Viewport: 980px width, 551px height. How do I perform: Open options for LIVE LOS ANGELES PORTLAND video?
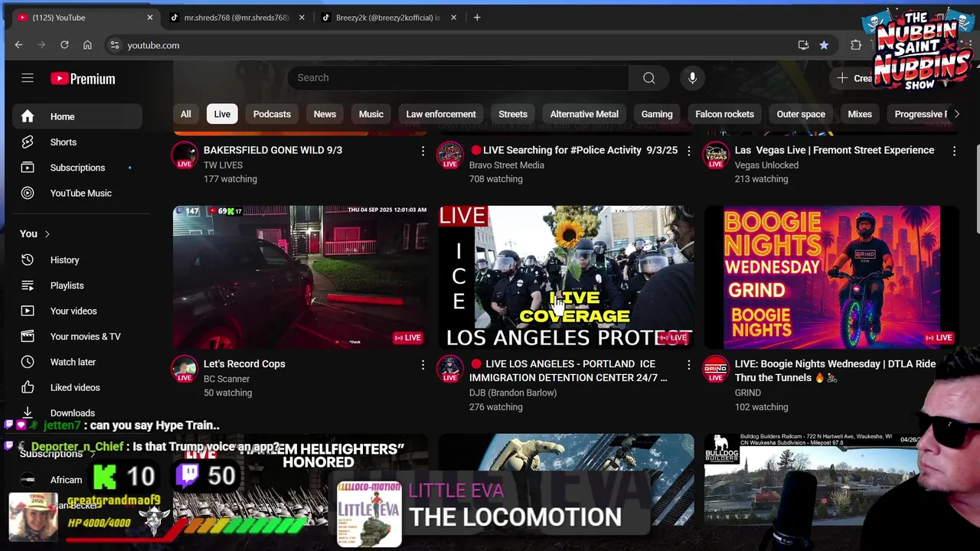coord(688,365)
